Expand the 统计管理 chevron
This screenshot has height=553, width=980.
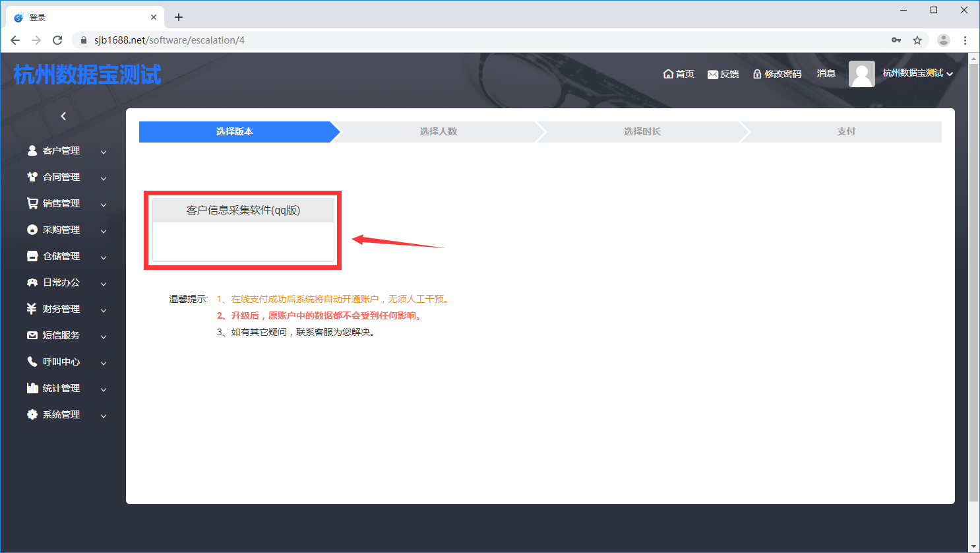pyautogui.click(x=104, y=389)
